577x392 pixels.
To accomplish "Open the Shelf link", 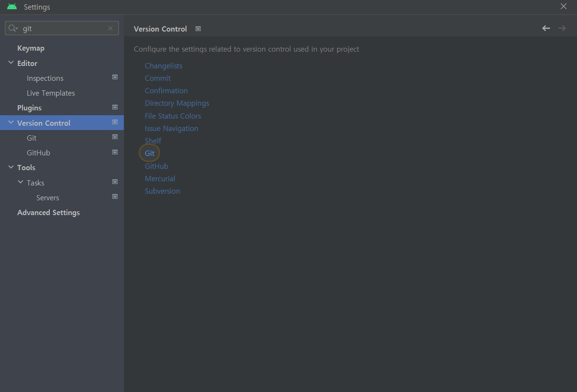I will 153,141.
